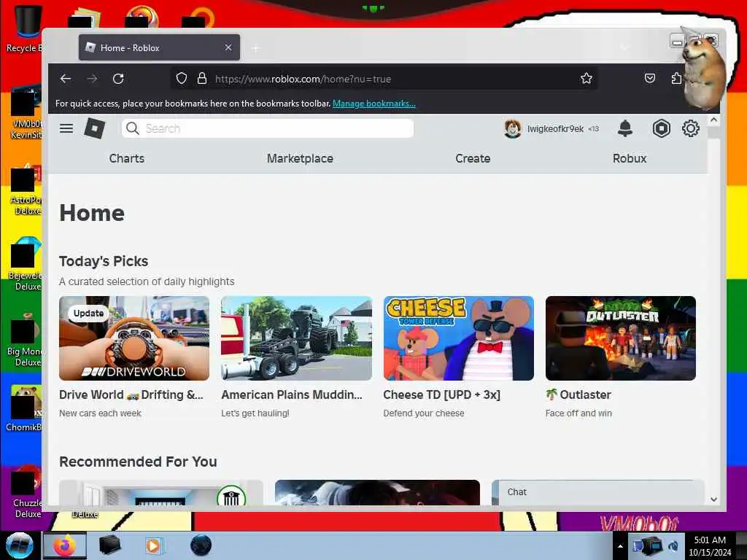The image size is (747, 560).
Task: Click the American Plains Muddin... title
Action: coord(292,394)
